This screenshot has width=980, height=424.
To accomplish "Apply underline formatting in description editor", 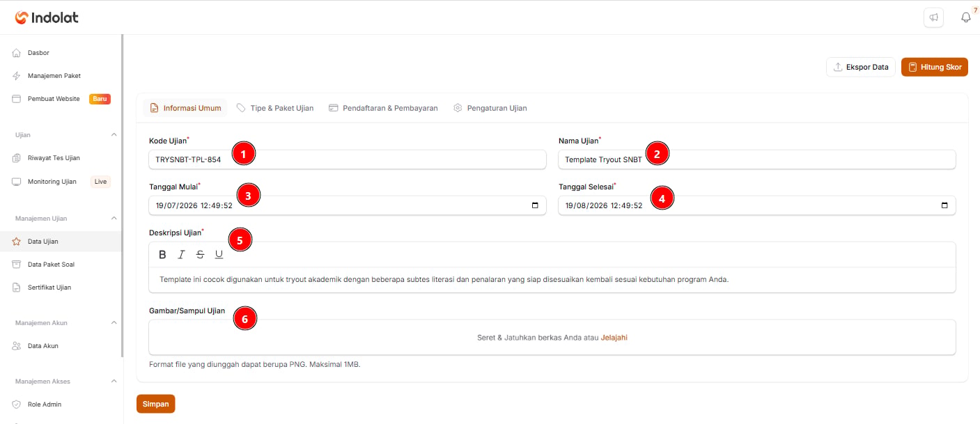I will click(x=219, y=254).
